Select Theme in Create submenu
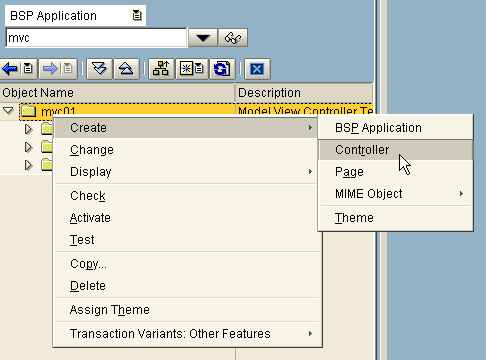Viewport: 486px width, 360px height. click(x=396, y=218)
